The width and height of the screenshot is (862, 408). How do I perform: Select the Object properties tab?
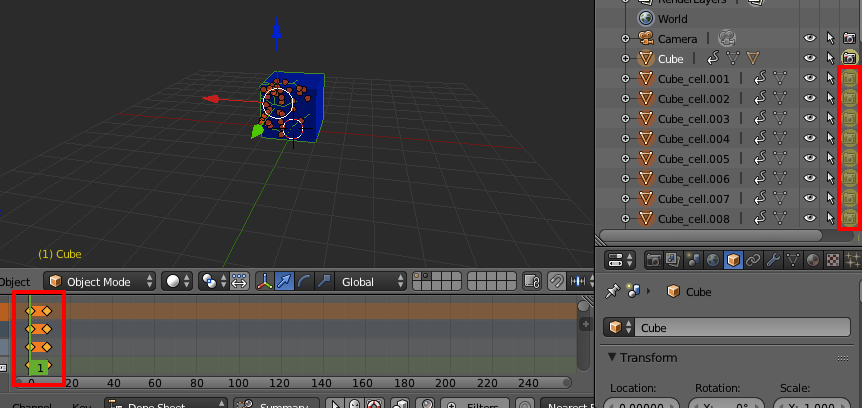point(733,260)
